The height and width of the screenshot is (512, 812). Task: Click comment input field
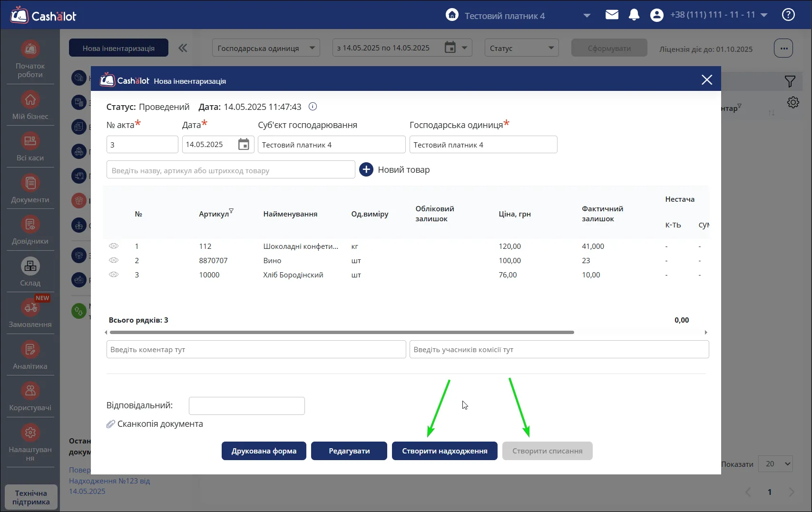coord(256,349)
